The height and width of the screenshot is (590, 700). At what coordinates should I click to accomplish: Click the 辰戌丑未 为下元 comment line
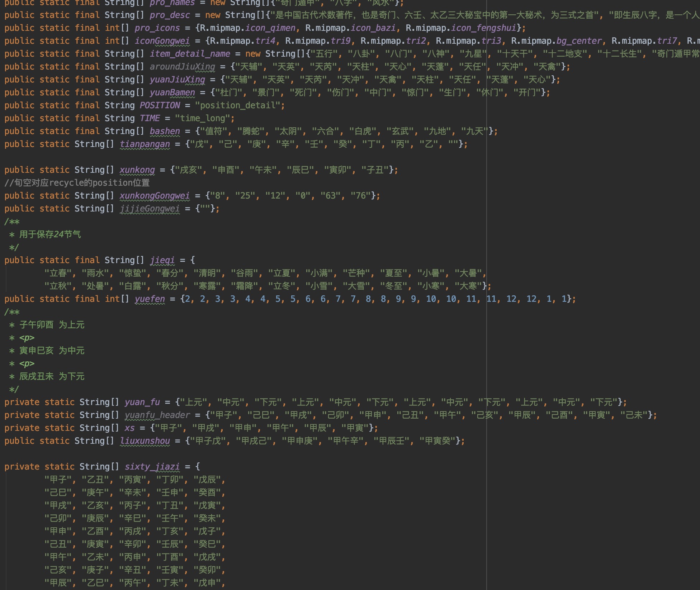pyautogui.click(x=52, y=376)
